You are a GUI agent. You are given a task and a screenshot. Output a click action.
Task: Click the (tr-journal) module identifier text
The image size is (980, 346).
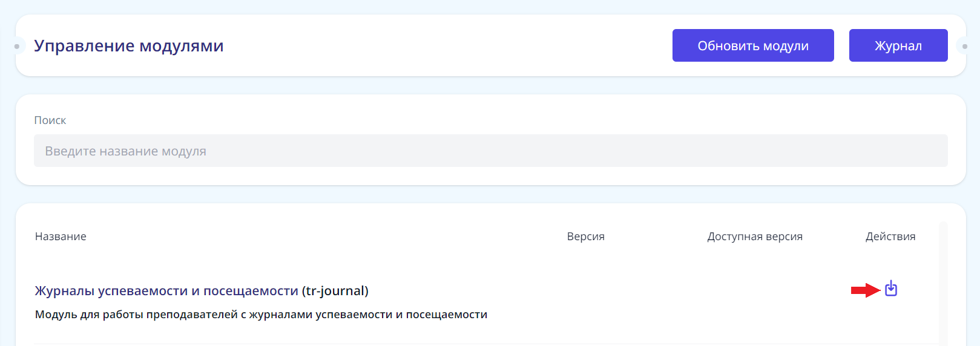[x=335, y=291]
